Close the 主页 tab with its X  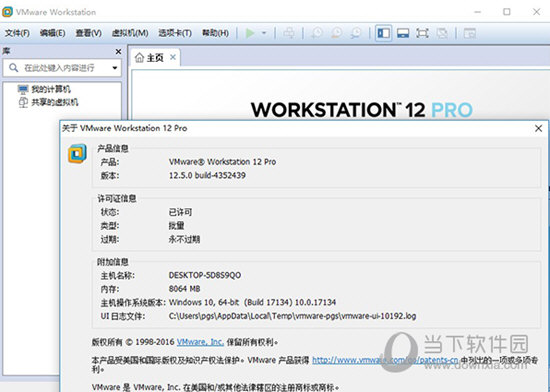point(173,57)
